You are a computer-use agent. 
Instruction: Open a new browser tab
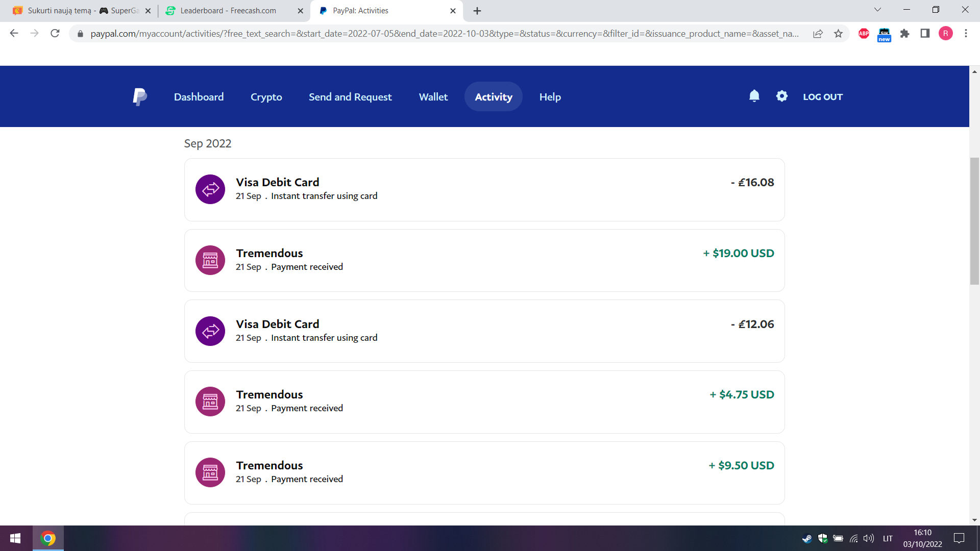[477, 11]
